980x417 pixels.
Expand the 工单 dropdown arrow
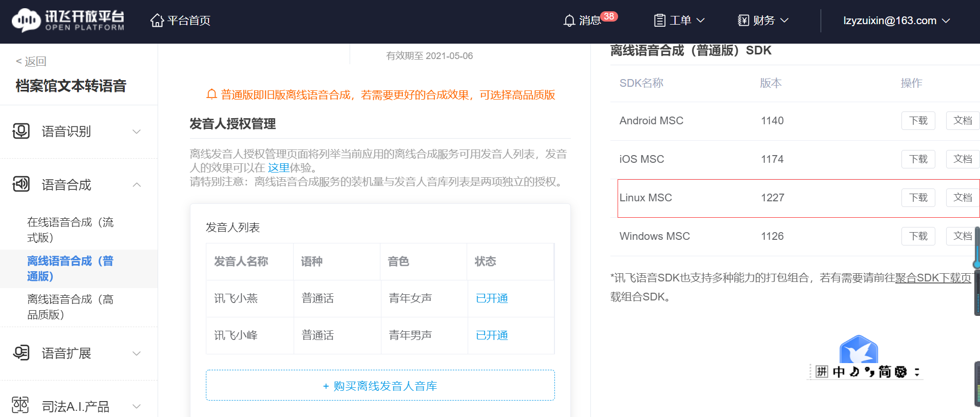700,21
